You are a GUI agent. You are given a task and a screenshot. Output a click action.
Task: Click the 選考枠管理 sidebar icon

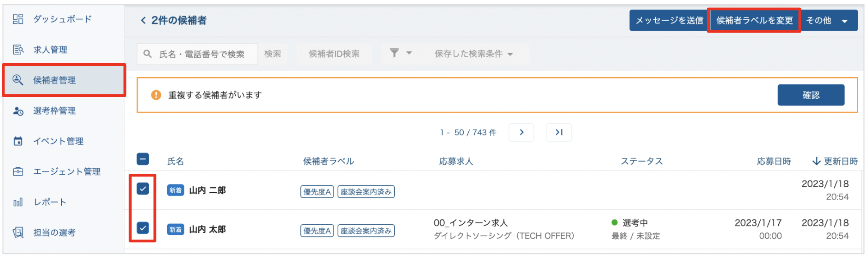click(x=18, y=111)
